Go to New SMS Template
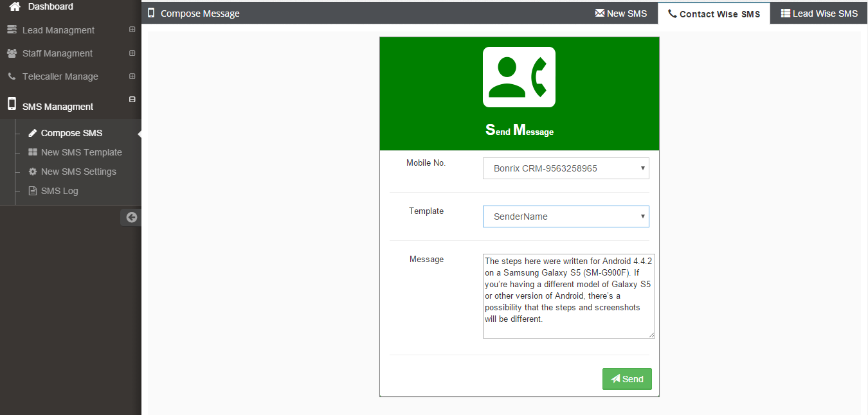 (x=81, y=152)
